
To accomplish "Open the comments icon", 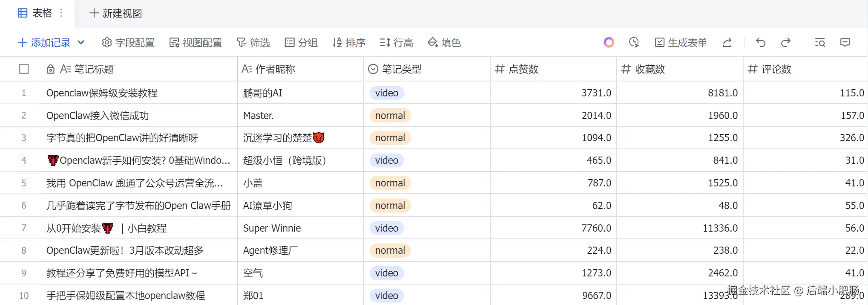I will click(845, 43).
